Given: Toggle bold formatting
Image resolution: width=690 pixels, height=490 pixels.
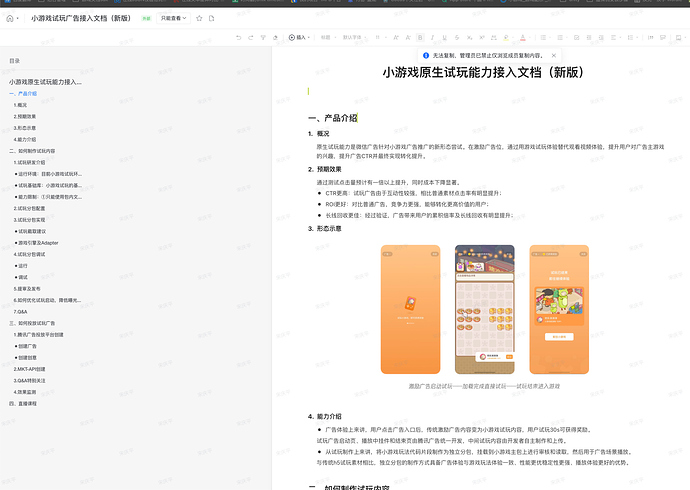Looking at the screenshot, I should pyautogui.click(x=420, y=37).
